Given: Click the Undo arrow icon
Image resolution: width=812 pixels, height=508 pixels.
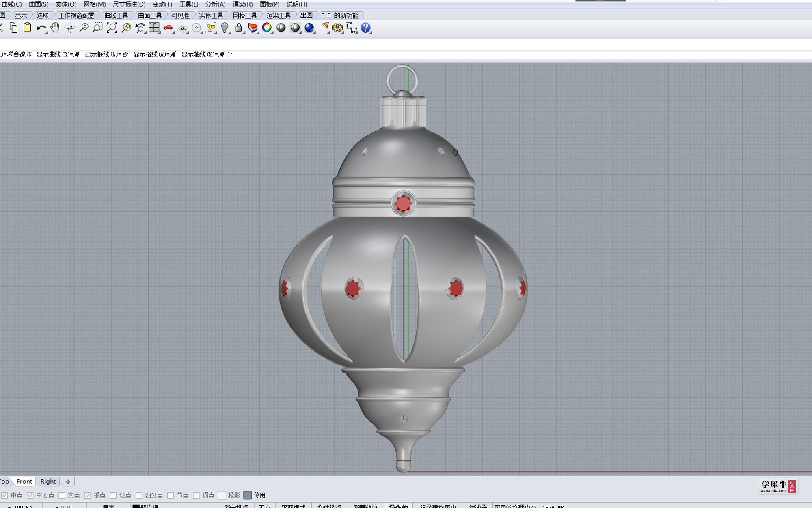Looking at the screenshot, I should [x=41, y=28].
